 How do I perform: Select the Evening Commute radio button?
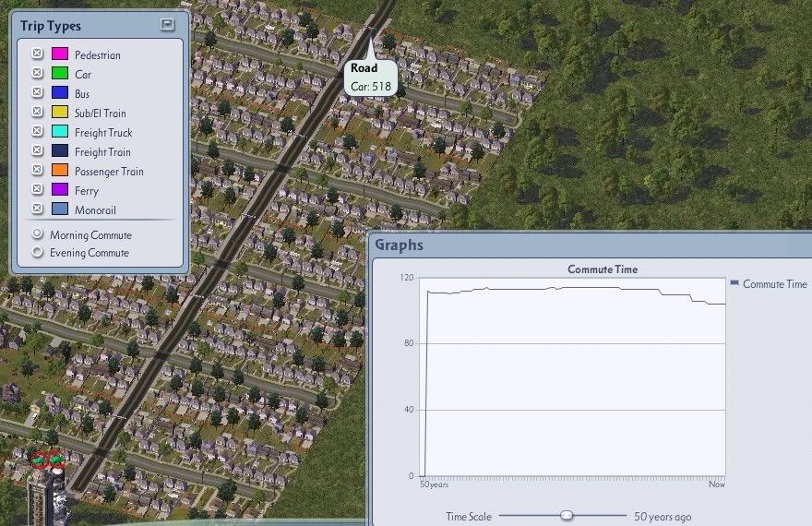pos(37,252)
